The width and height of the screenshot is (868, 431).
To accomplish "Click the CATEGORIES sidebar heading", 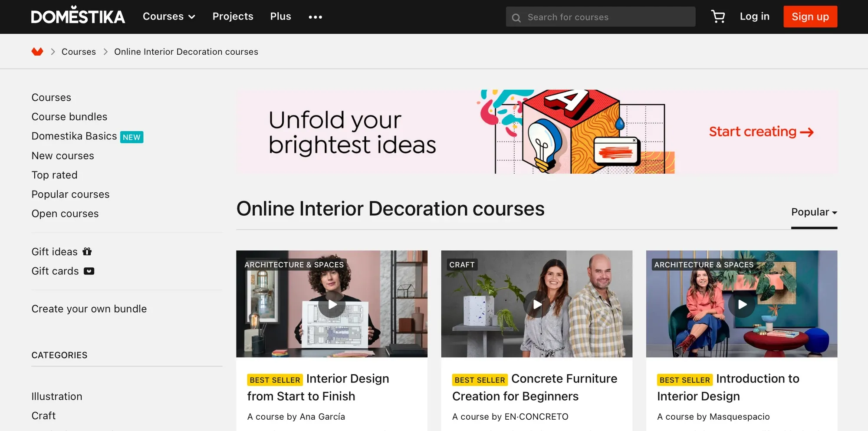I will (x=59, y=355).
